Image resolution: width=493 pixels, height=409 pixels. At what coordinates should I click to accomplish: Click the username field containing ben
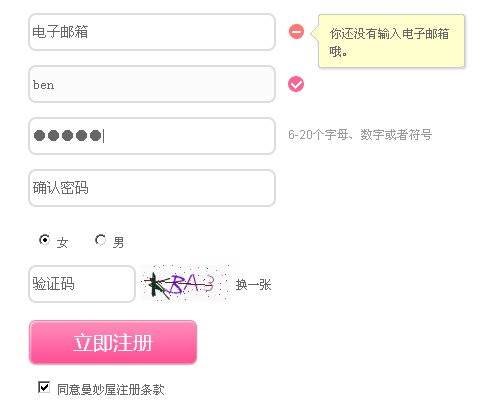[152, 84]
